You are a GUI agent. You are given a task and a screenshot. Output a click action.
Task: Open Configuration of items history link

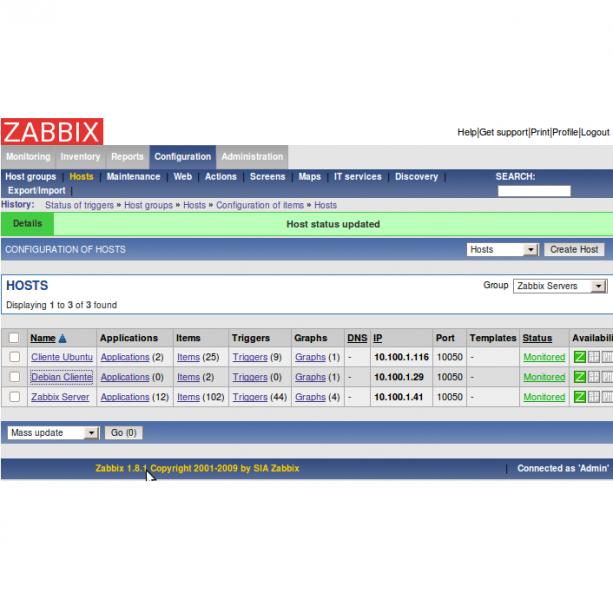coord(260,205)
